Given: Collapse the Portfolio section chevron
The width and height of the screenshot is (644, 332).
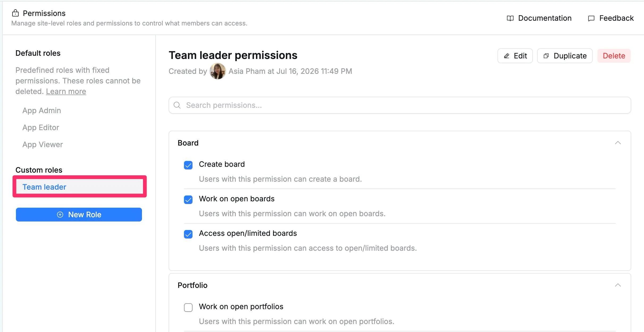Looking at the screenshot, I should pos(618,285).
